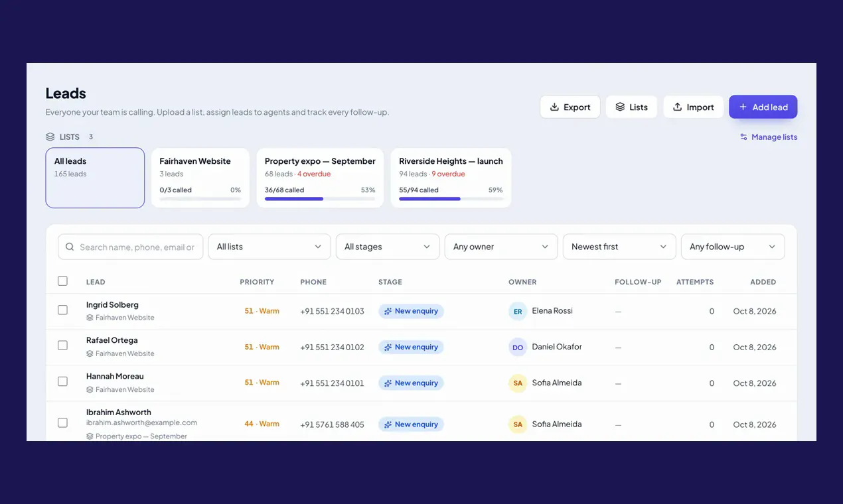Open the All lists dropdown
Screen dimensions: 843x504
269,247
